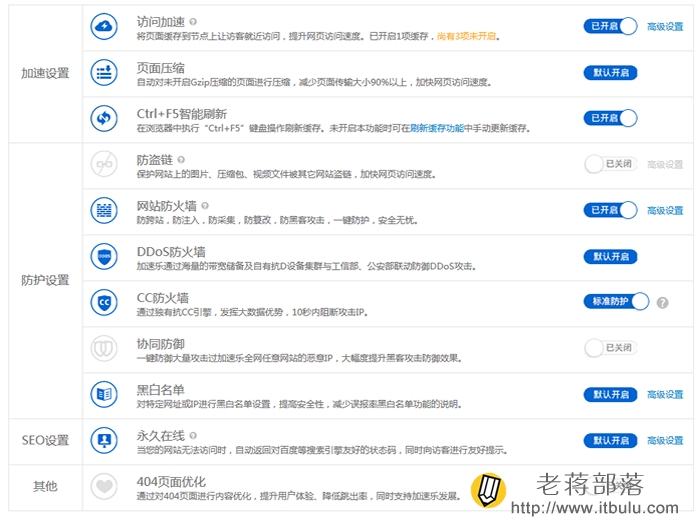Click the 页面压缩 compression icon
This screenshot has width=700, height=518.
tap(104, 72)
